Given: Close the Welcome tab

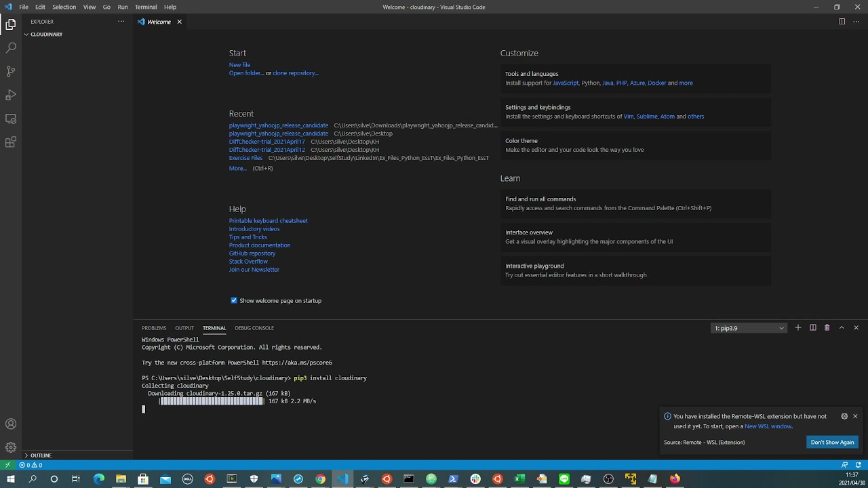Looking at the screenshot, I should [179, 22].
